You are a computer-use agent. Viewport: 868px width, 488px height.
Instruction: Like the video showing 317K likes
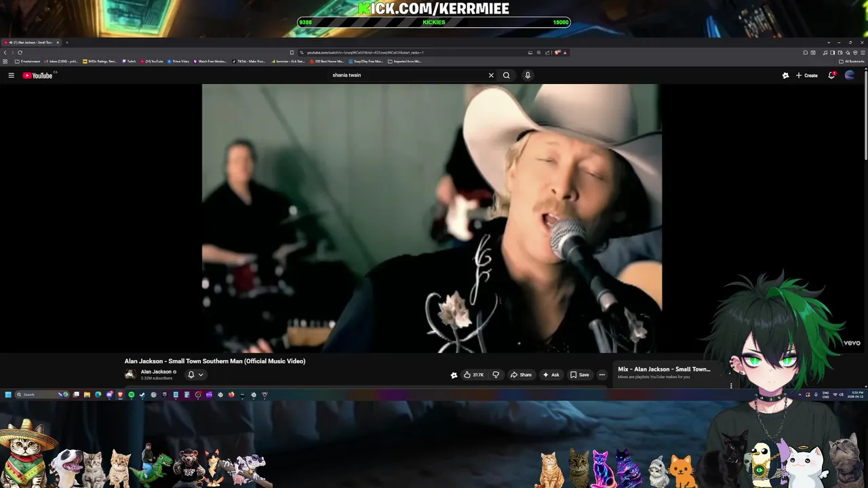[473, 375]
